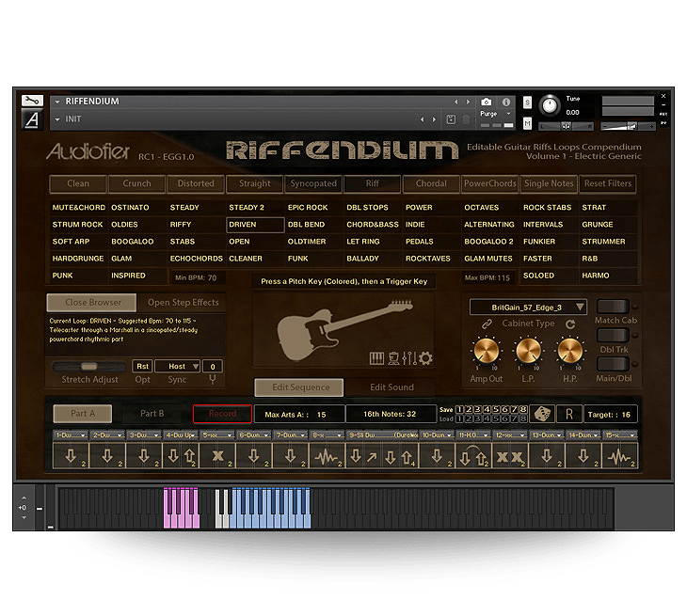Toggle the Main/Dbl switch
687x616 pixels.
pyautogui.click(x=613, y=364)
